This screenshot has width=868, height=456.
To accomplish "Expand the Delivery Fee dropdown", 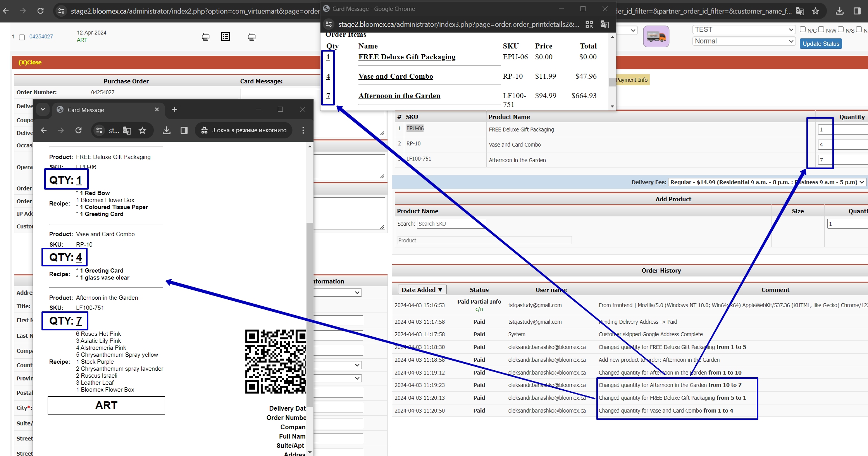I will [x=767, y=182].
